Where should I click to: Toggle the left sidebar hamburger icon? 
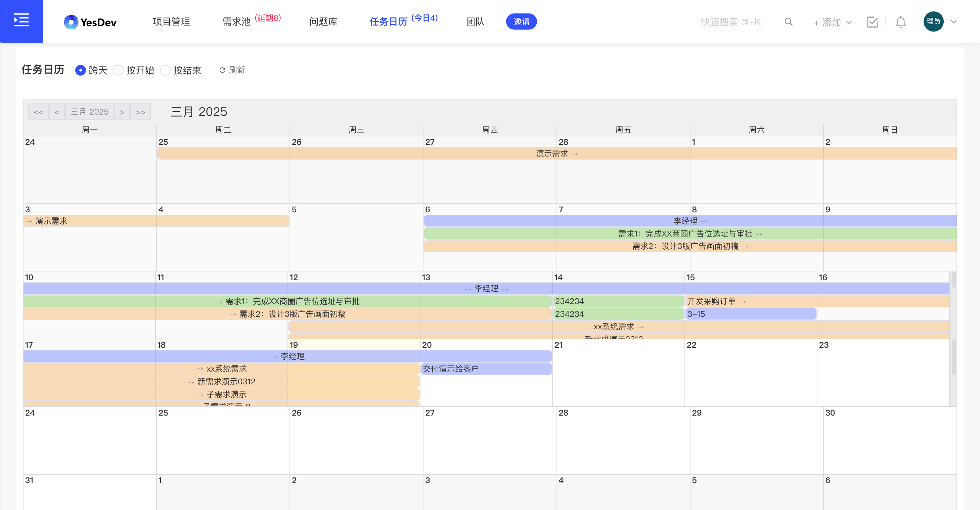[x=21, y=21]
